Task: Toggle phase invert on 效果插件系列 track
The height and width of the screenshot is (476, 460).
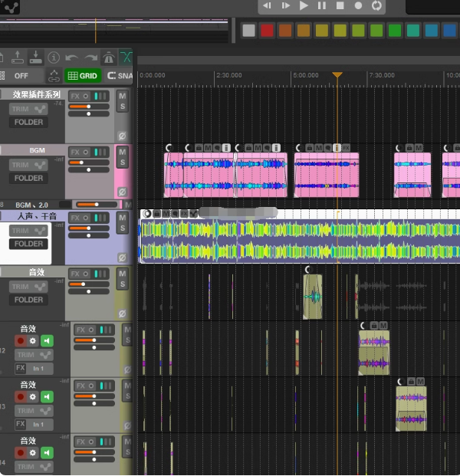Action: (x=121, y=136)
